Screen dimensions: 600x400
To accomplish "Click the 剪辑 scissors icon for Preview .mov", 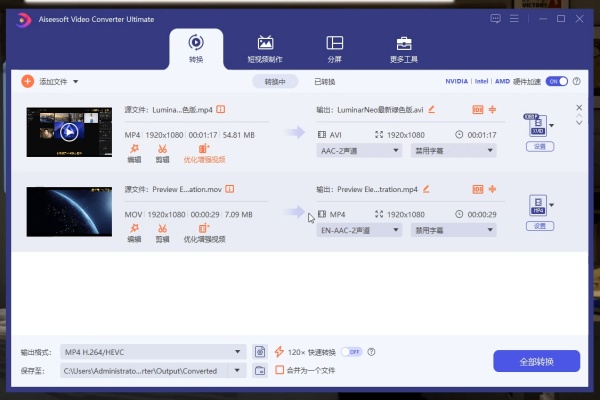I will click(x=162, y=231).
